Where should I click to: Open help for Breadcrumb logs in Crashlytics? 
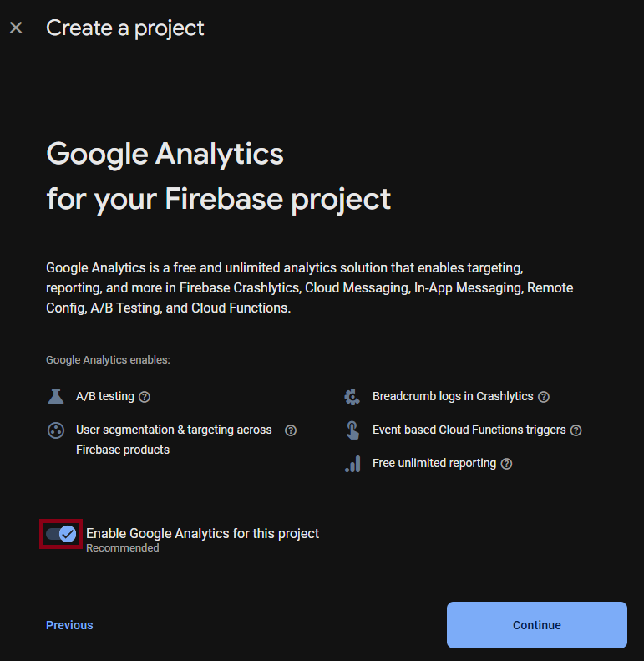click(544, 397)
